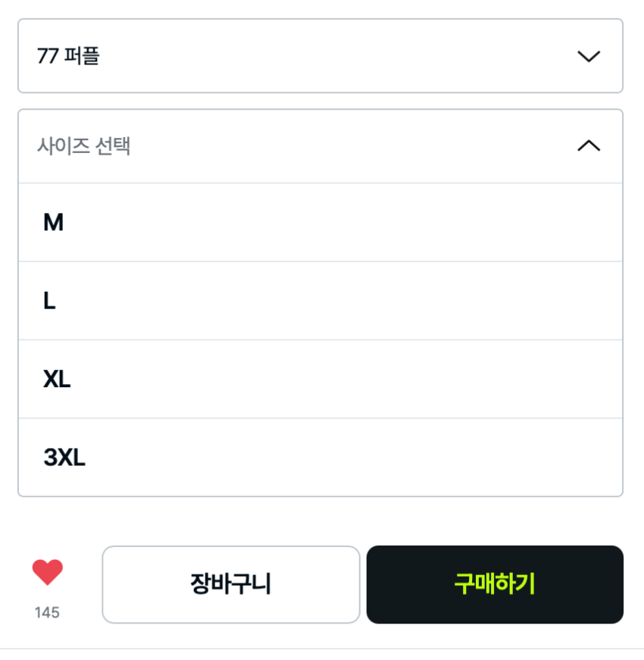This screenshot has width=644, height=660.
Task: Click the 장바구니 cart button
Action: click(x=230, y=584)
